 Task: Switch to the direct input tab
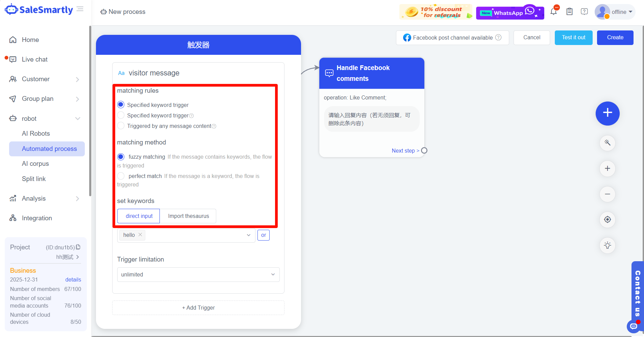tap(139, 216)
